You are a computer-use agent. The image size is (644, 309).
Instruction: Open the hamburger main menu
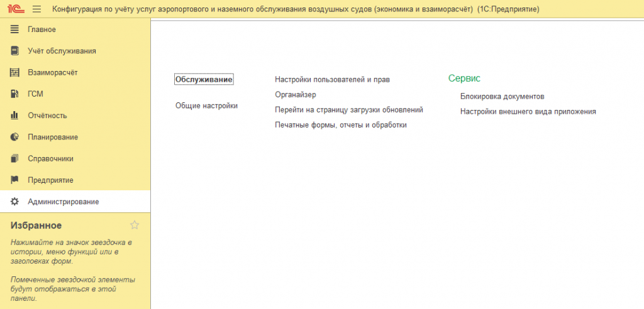pos(37,9)
